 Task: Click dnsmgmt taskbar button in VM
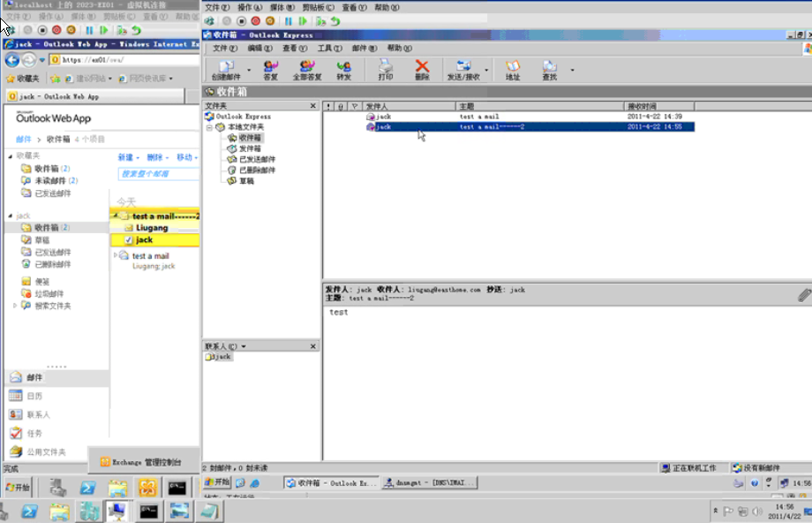coord(429,482)
